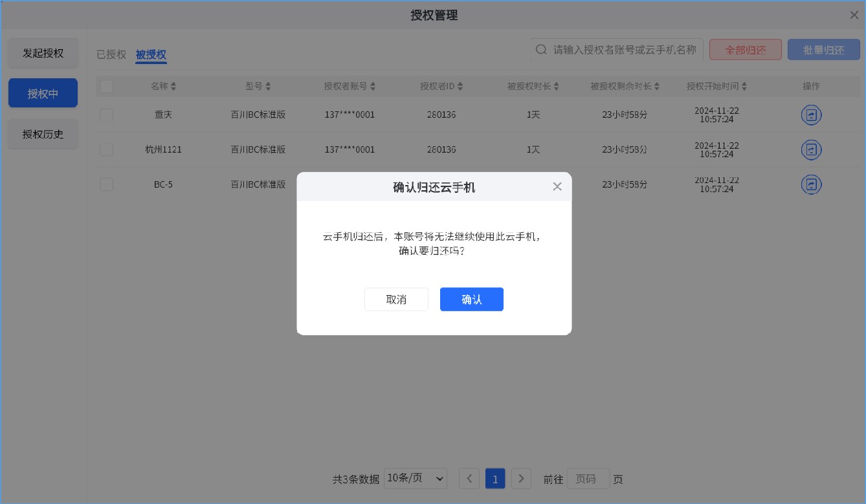This screenshot has height=504, width=866.
Task: Click the return icon in the BC-5 row
Action: pos(811,184)
